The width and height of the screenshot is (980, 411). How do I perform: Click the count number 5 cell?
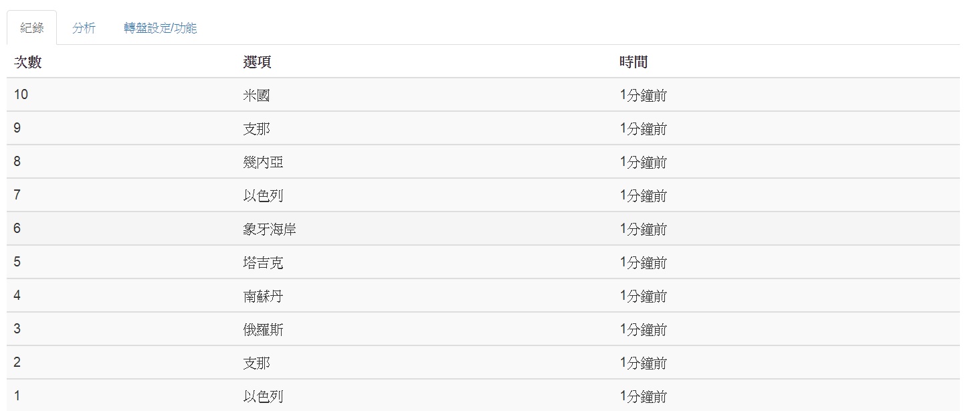pyautogui.click(x=17, y=262)
